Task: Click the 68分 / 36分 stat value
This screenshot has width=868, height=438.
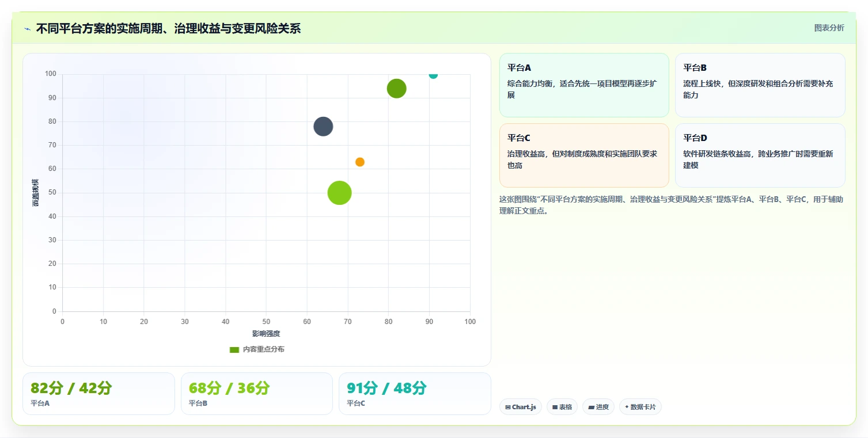Action: 229,389
